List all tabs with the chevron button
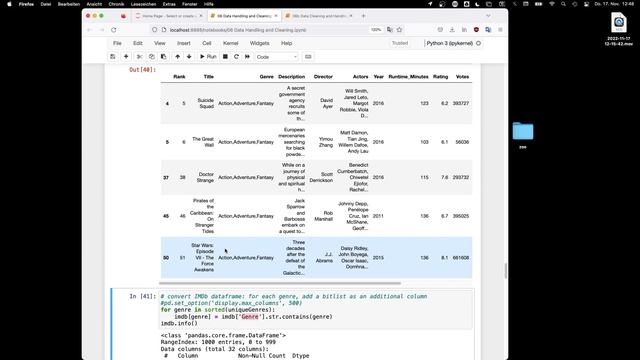This screenshot has height=360, width=640. [488, 16]
